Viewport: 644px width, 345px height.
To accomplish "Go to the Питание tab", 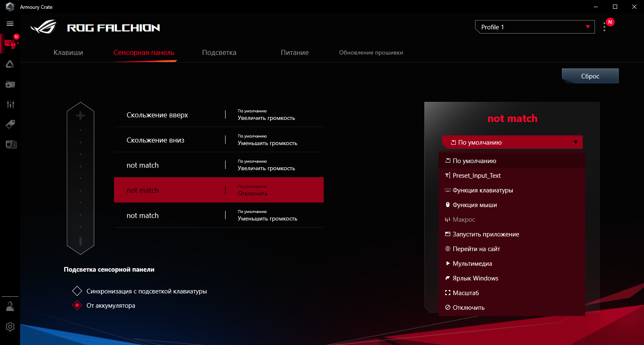I will [x=295, y=52].
